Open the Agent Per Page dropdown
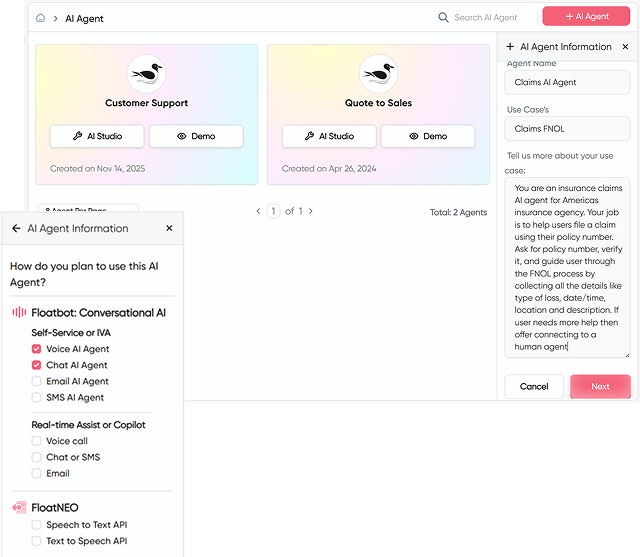Viewport: 640px width, 557px height. 88,209
